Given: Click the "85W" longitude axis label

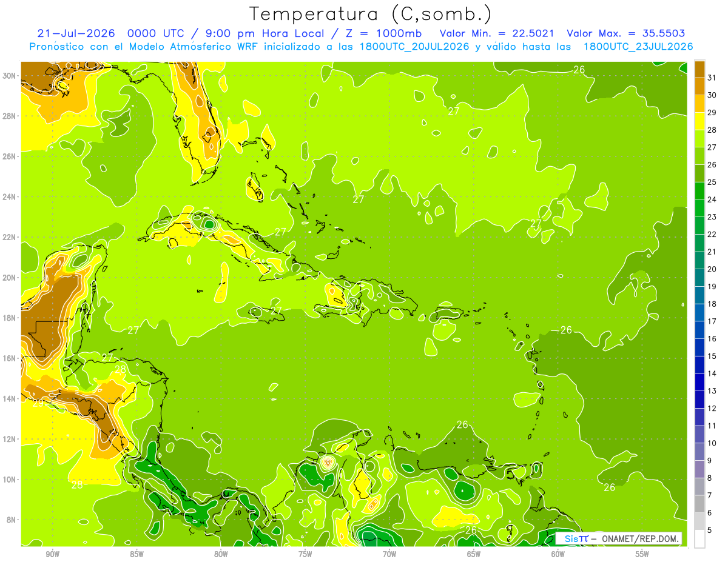Looking at the screenshot, I should point(136,555).
